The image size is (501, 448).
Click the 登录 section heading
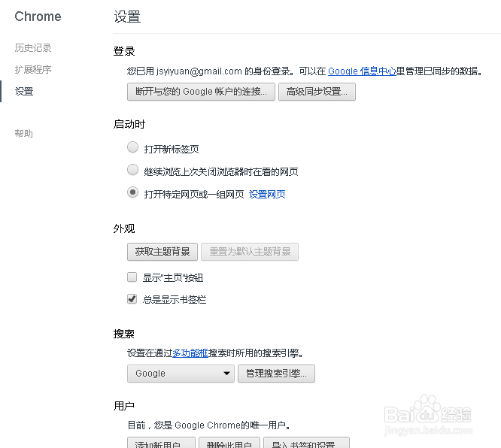[124, 51]
